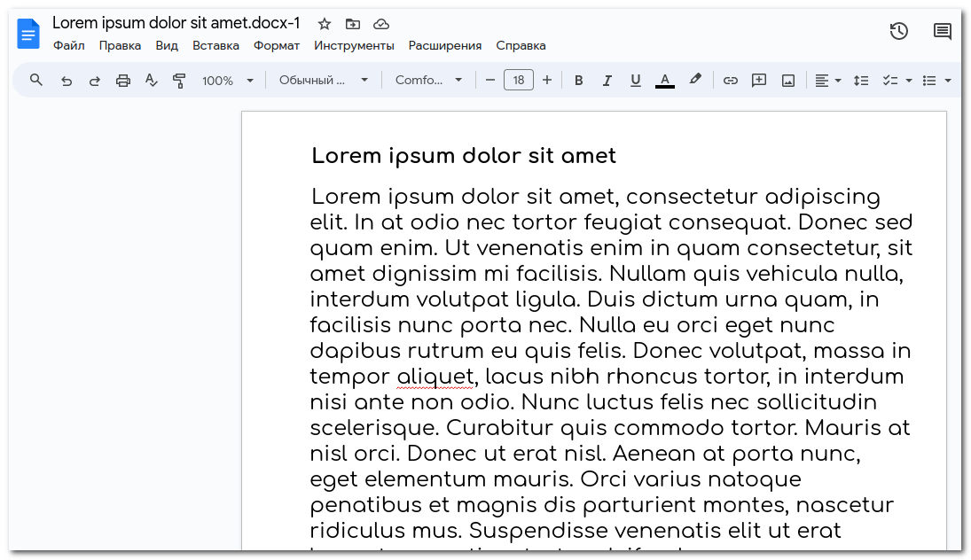Open the Инструменты menu

pyautogui.click(x=354, y=46)
